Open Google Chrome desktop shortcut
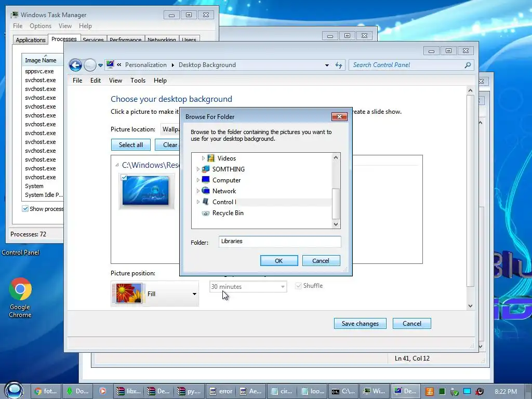The height and width of the screenshot is (399, 532). 20,298
